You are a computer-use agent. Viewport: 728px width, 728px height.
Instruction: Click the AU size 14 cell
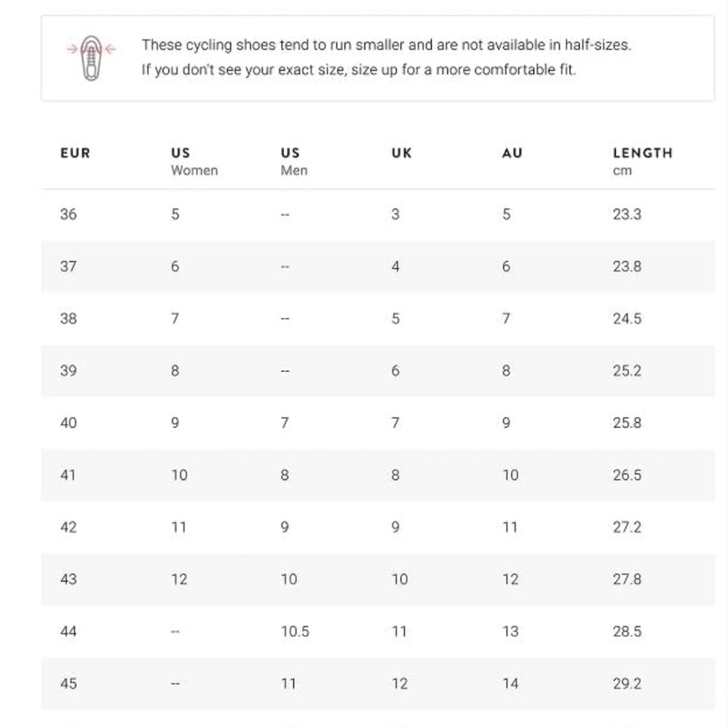click(510, 684)
